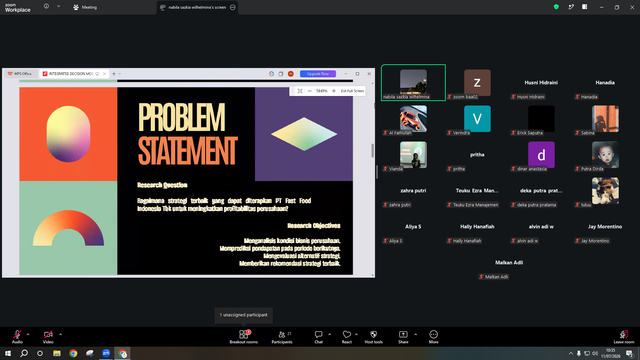
Task: Zoom out with the minus button in WPS
Action: [310, 91]
